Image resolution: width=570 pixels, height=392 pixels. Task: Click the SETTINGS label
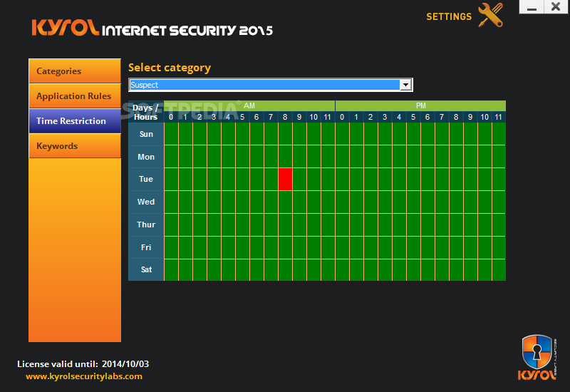(449, 16)
